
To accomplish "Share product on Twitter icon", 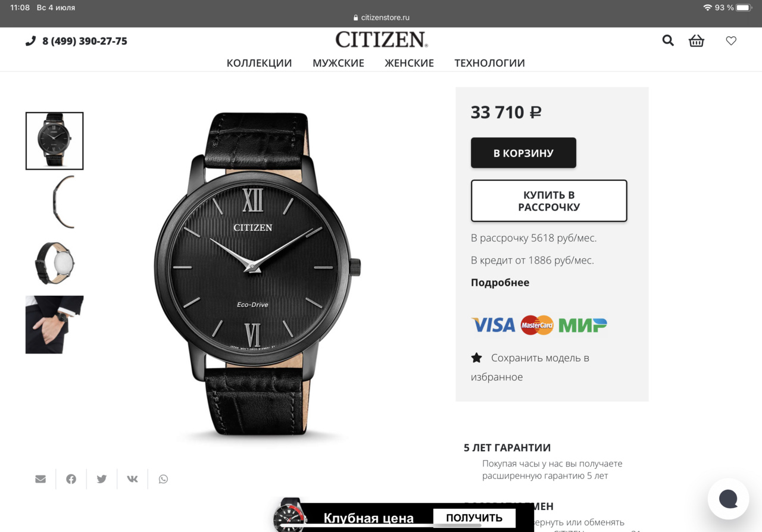I will click(102, 479).
